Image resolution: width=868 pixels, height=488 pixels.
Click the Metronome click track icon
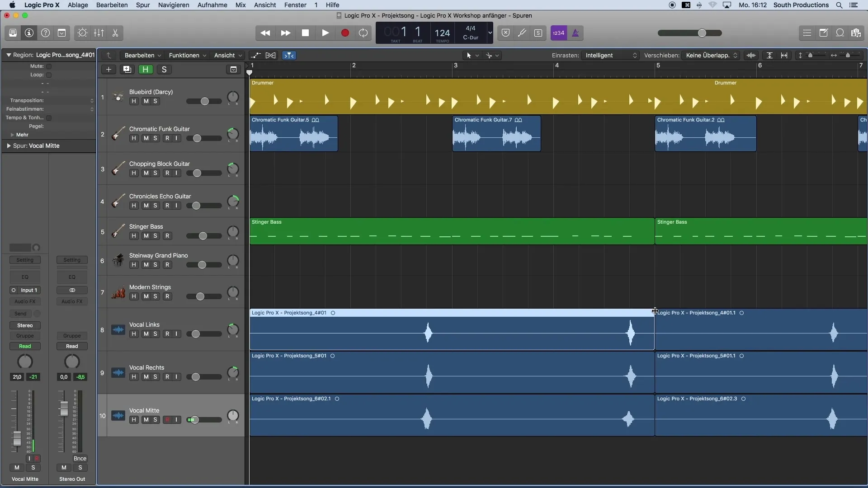click(575, 33)
